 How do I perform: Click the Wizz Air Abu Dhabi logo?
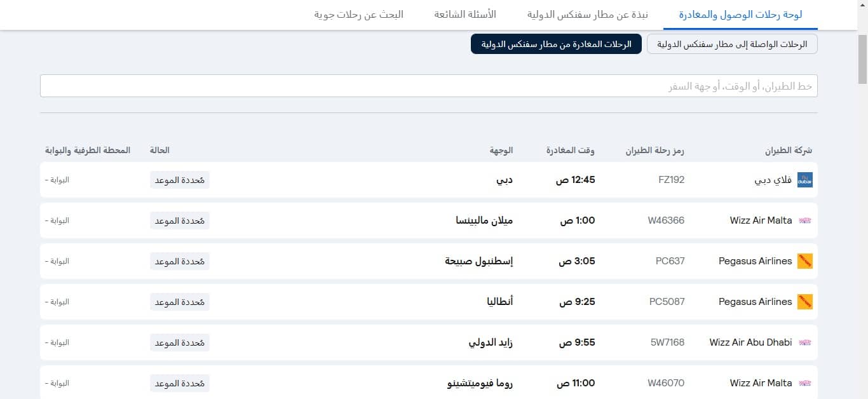[805, 342]
